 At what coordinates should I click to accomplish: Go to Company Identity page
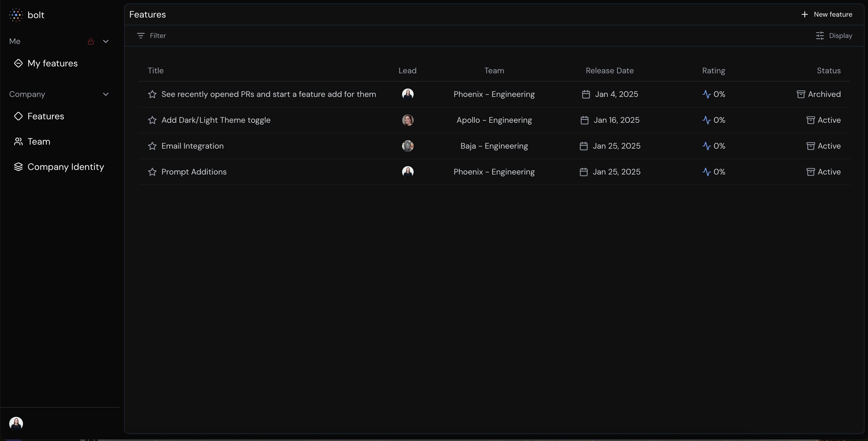[65, 167]
